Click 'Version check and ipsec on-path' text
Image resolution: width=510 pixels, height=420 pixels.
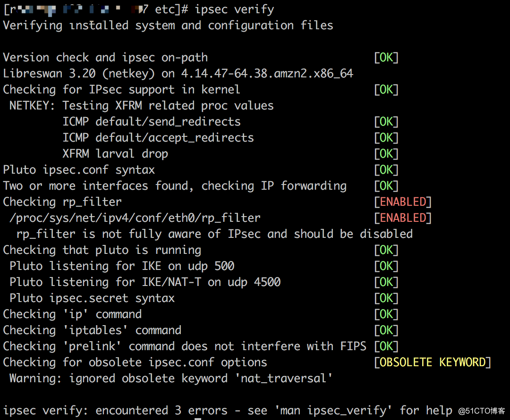105,58
